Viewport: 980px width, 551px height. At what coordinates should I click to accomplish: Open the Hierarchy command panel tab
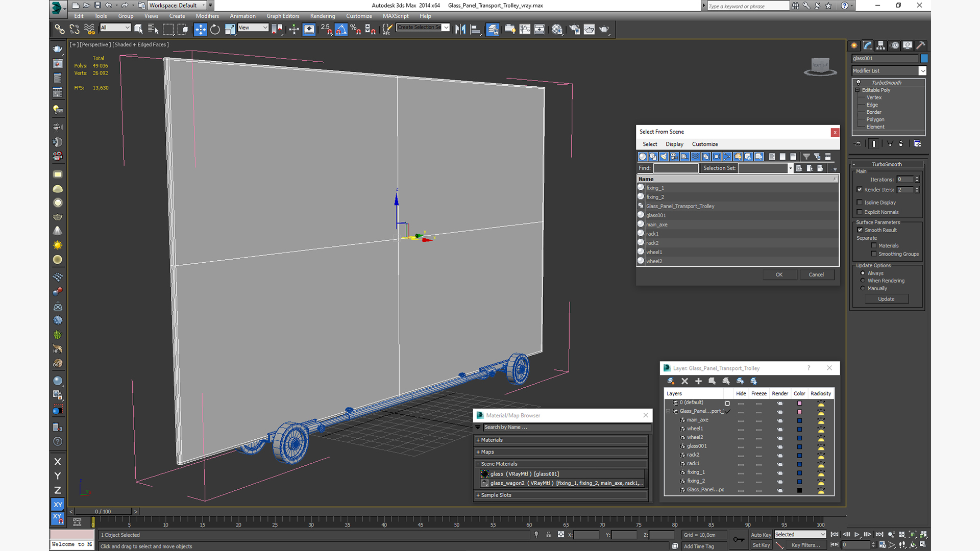[880, 45]
